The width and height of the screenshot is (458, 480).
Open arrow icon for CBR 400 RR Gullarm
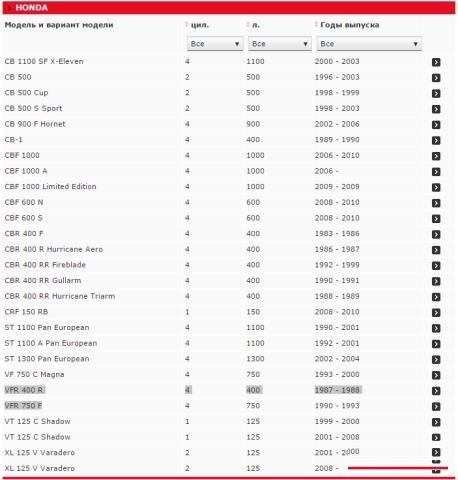coord(436,281)
